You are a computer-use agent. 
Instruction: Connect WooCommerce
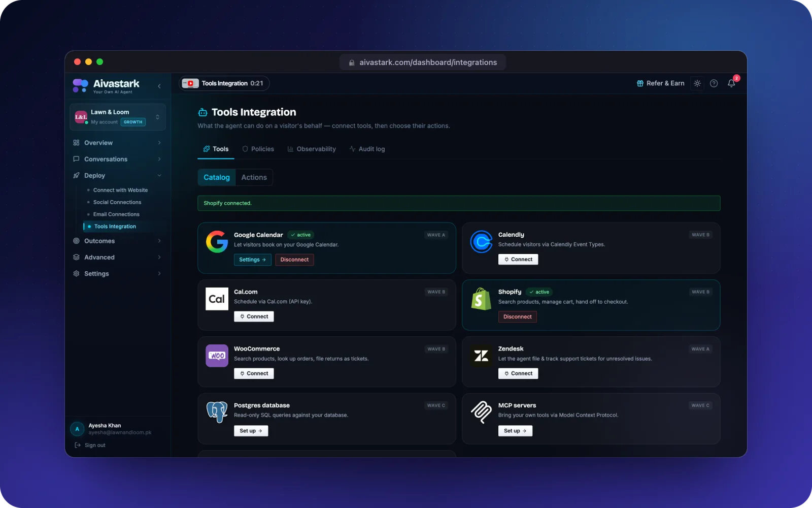click(254, 373)
